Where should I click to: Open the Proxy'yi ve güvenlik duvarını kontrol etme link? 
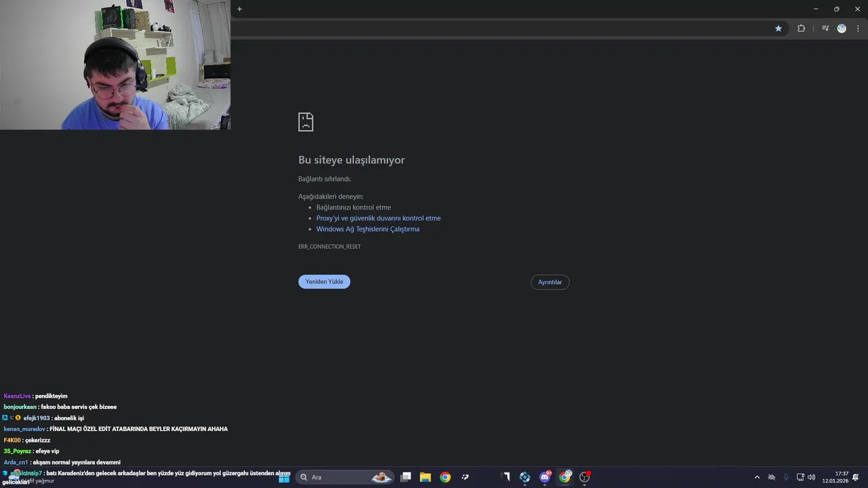point(378,218)
